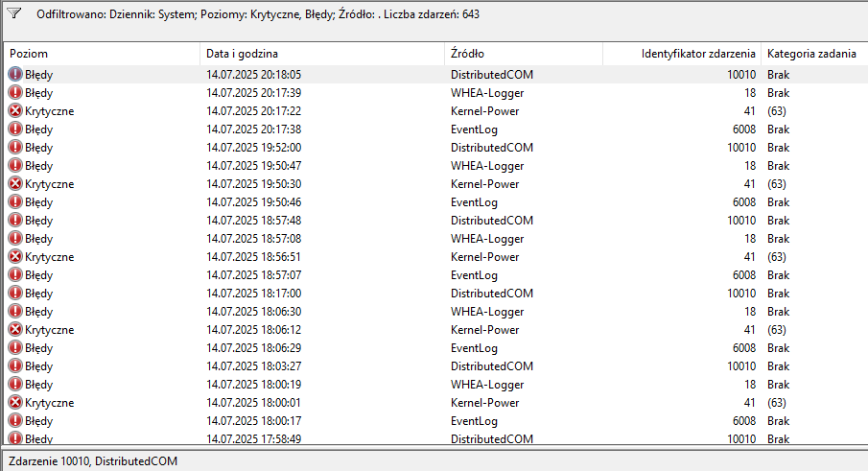Click critical icon of 18:06:12 Kernel-Power event
This screenshot has width=868, height=471.
coord(15,330)
